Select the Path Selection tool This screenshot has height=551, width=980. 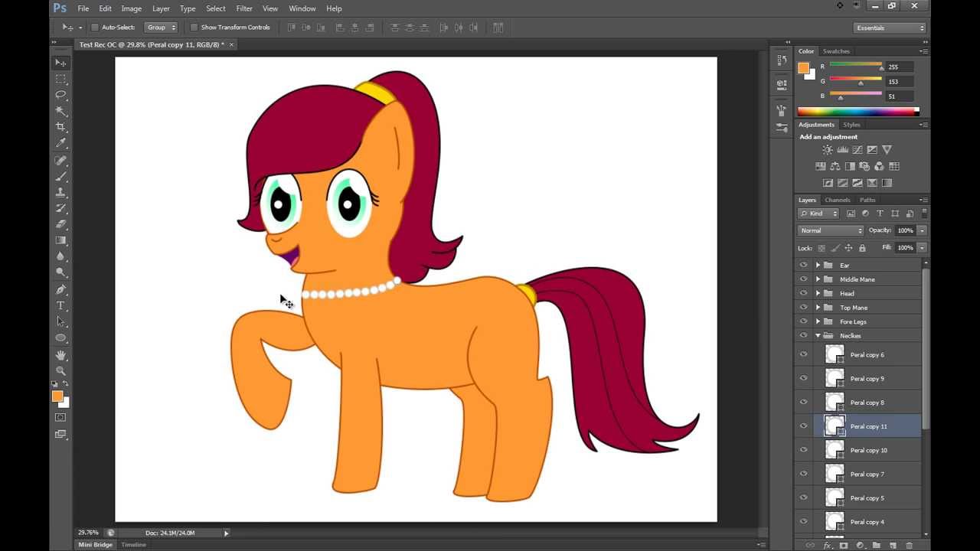(60, 322)
